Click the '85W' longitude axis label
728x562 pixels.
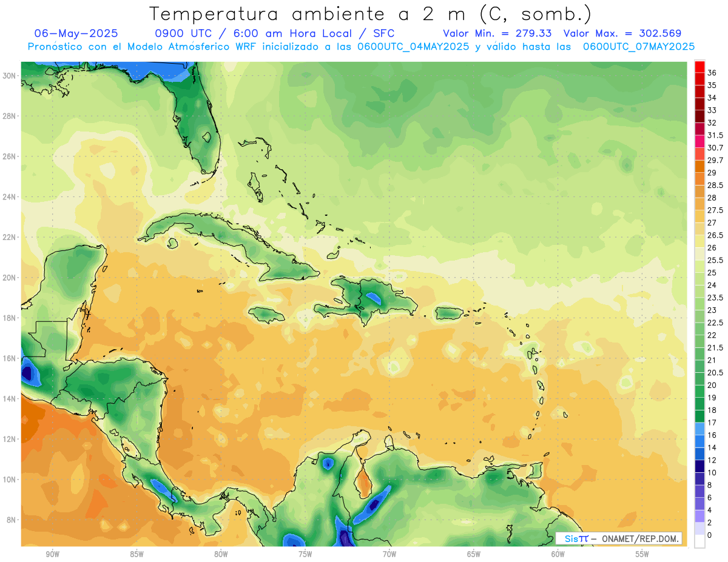coord(136,554)
